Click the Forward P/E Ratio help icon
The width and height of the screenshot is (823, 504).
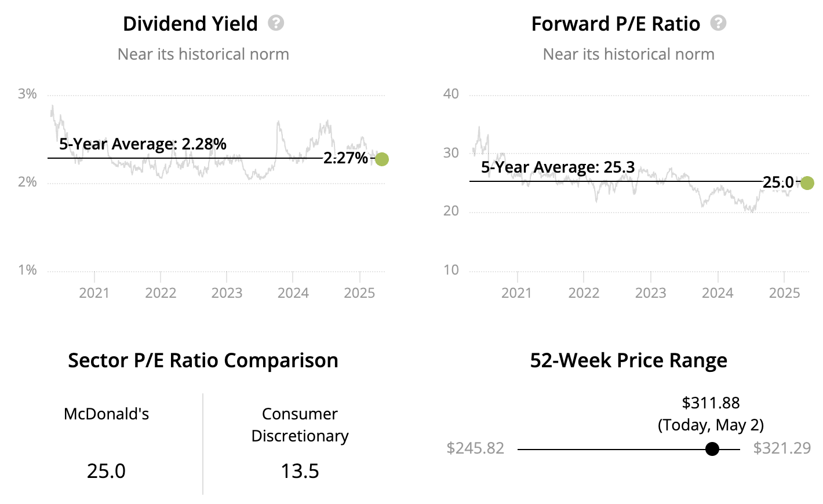(x=718, y=23)
